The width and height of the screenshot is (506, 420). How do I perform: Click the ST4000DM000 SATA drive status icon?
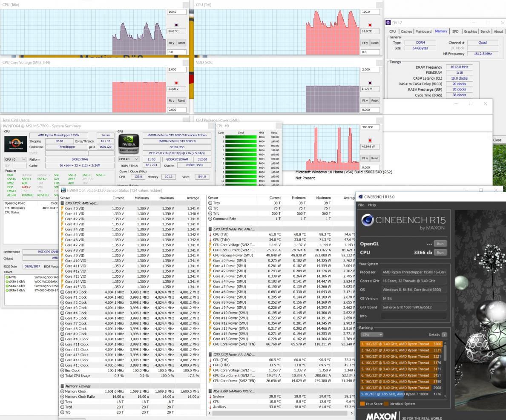pyautogui.click(x=7, y=290)
